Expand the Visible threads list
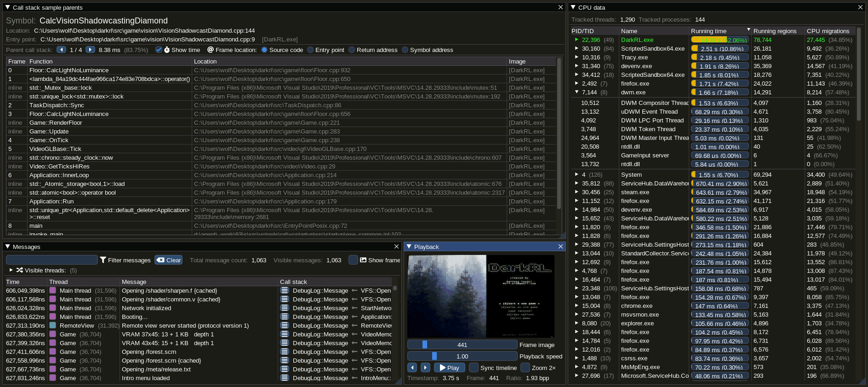Image resolution: width=868 pixels, height=387 pixels. (x=11, y=270)
